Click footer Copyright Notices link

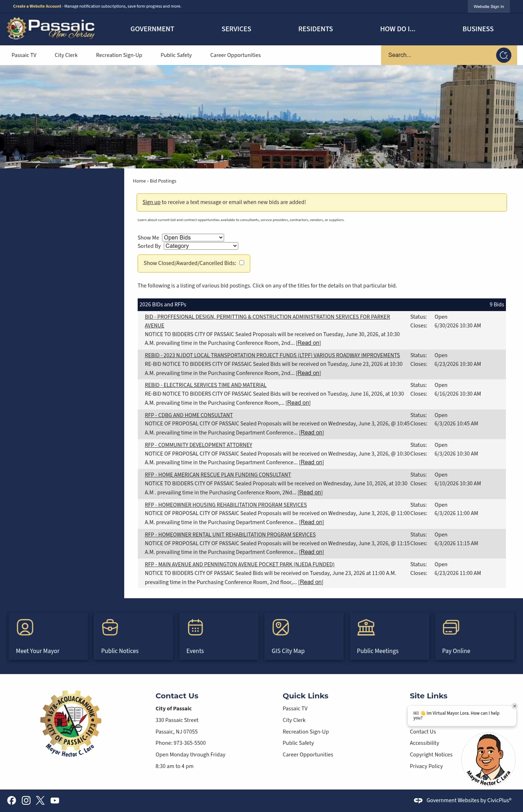tap(431, 755)
